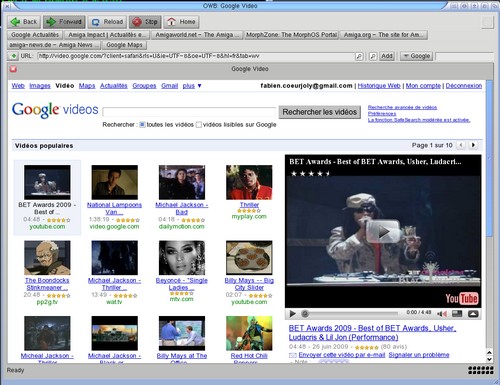500x385 pixels.
Task: Reload the page via Reload button
Action: point(107,22)
